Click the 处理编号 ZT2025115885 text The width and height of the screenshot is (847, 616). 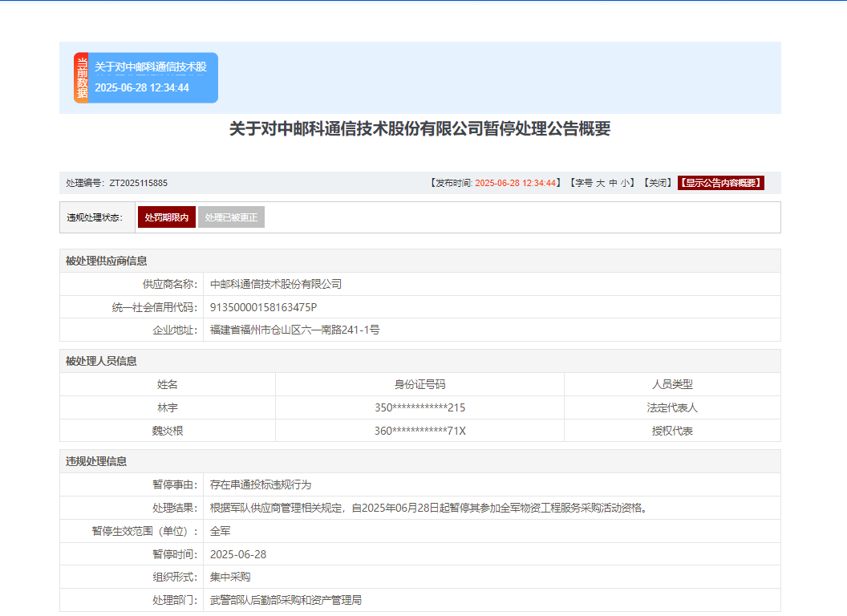click(116, 183)
